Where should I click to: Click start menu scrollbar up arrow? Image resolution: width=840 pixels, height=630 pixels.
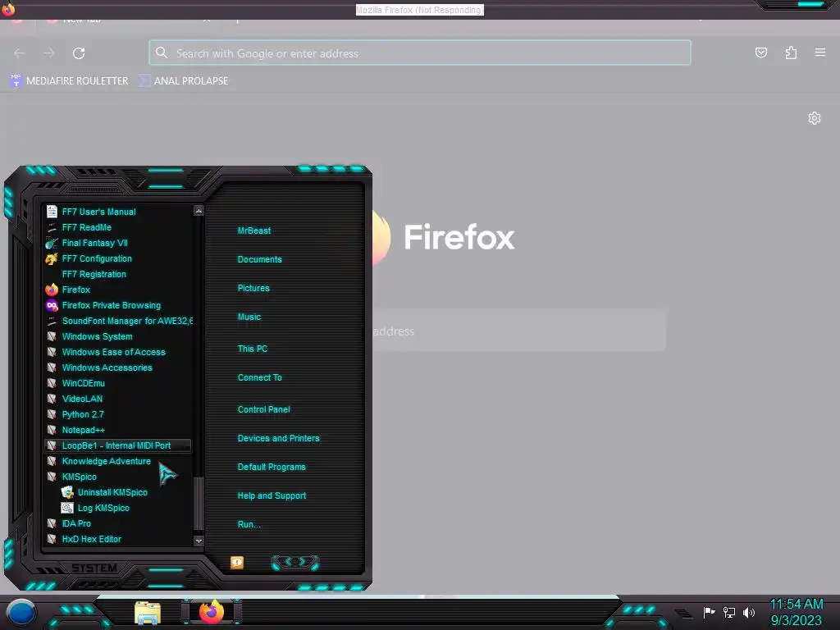199,211
